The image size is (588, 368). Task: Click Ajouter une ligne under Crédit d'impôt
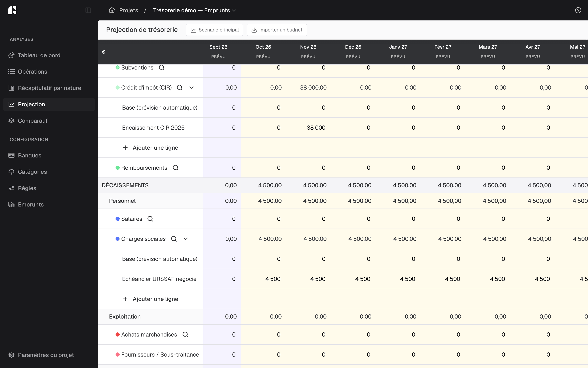(150, 148)
